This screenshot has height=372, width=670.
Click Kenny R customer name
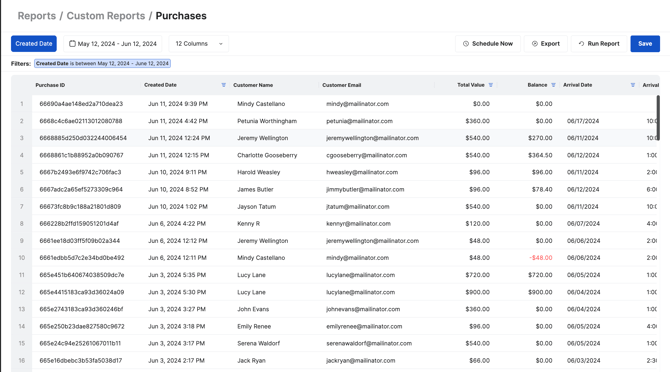coord(248,223)
